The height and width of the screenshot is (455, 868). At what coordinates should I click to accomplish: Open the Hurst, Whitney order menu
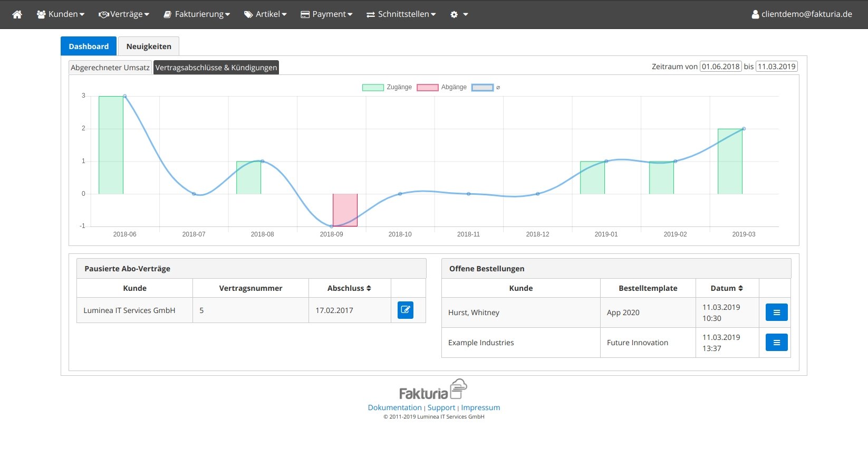[777, 312]
